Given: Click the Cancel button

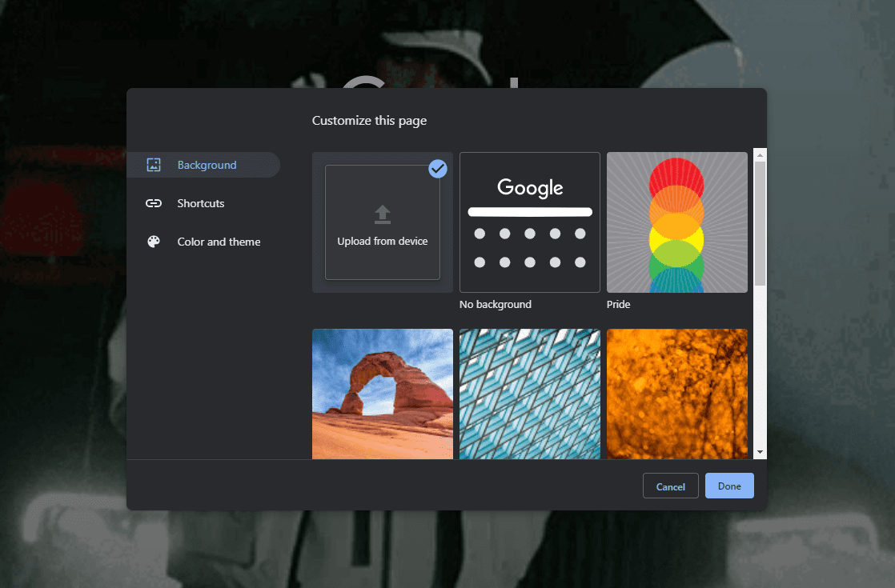Looking at the screenshot, I should (x=671, y=486).
